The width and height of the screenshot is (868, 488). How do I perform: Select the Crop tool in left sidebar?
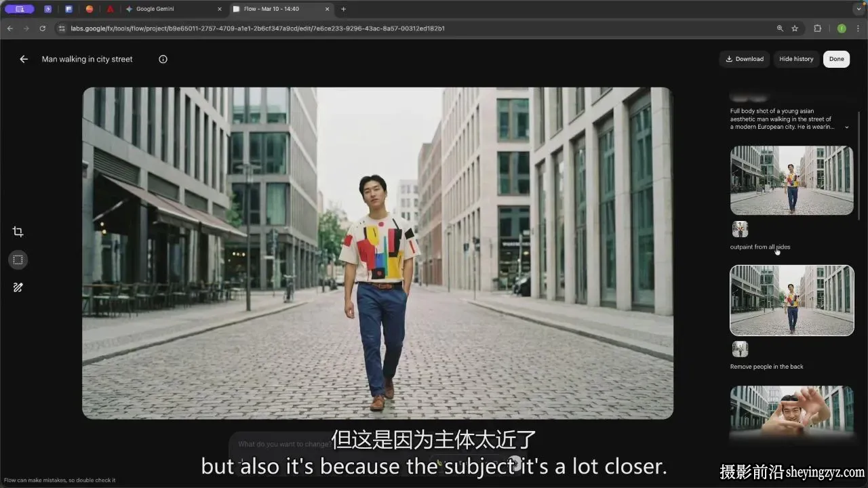pyautogui.click(x=18, y=232)
